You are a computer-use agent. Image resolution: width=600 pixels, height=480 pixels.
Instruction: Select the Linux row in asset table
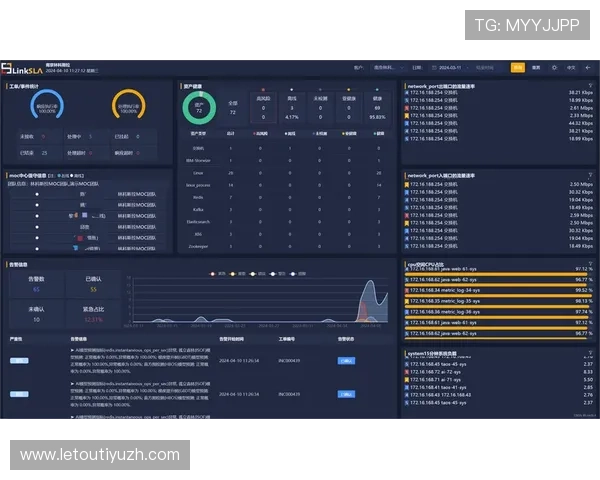coord(196,172)
